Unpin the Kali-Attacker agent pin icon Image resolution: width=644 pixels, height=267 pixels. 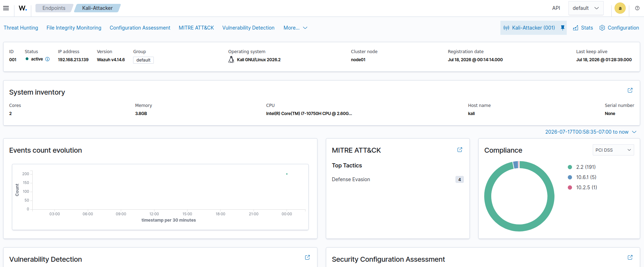[x=563, y=28]
